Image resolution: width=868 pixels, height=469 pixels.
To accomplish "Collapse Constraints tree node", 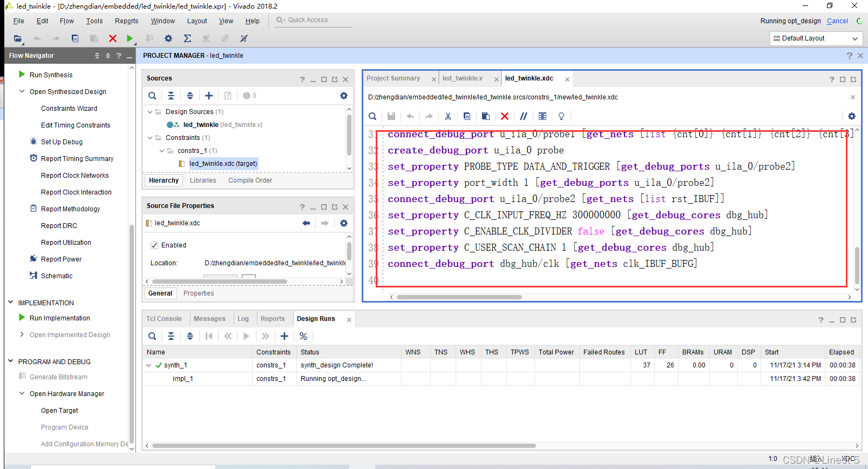I will point(150,138).
